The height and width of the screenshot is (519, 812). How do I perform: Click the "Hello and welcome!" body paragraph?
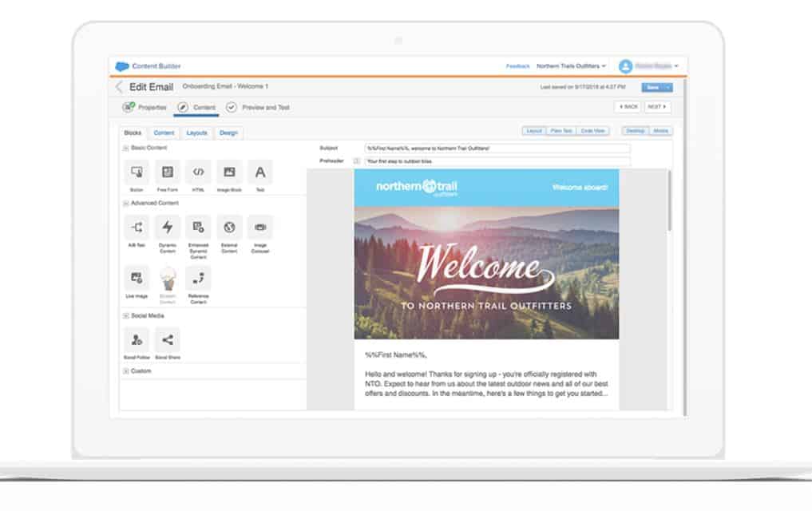(x=486, y=384)
